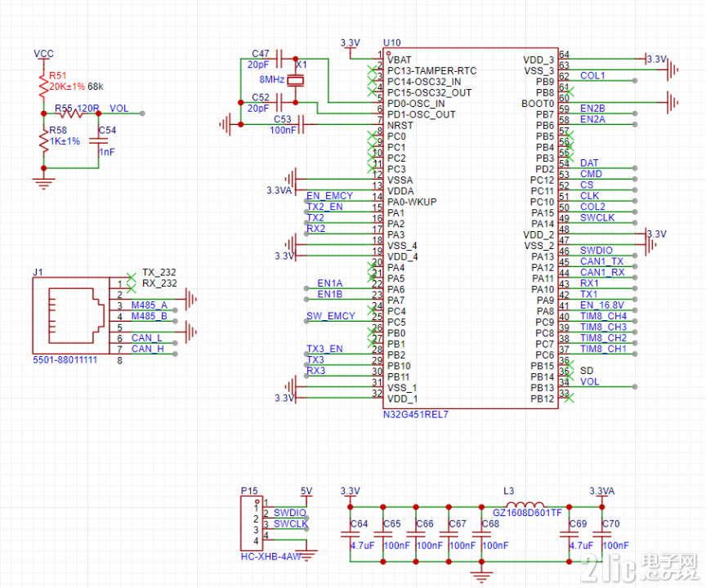Select the TX3_EN net label

[324, 349]
